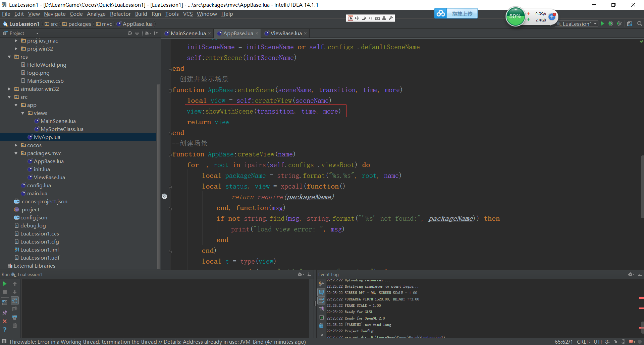Expand the cocos folder
Image resolution: width=644 pixels, height=345 pixels.
tap(16, 145)
